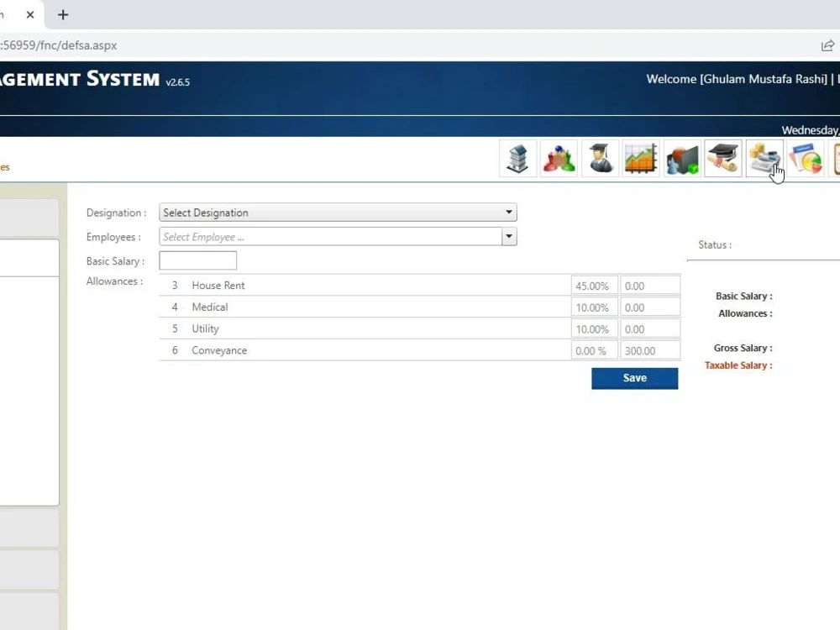Open the red and green people icon
The height and width of the screenshot is (630, 840).
559,159
